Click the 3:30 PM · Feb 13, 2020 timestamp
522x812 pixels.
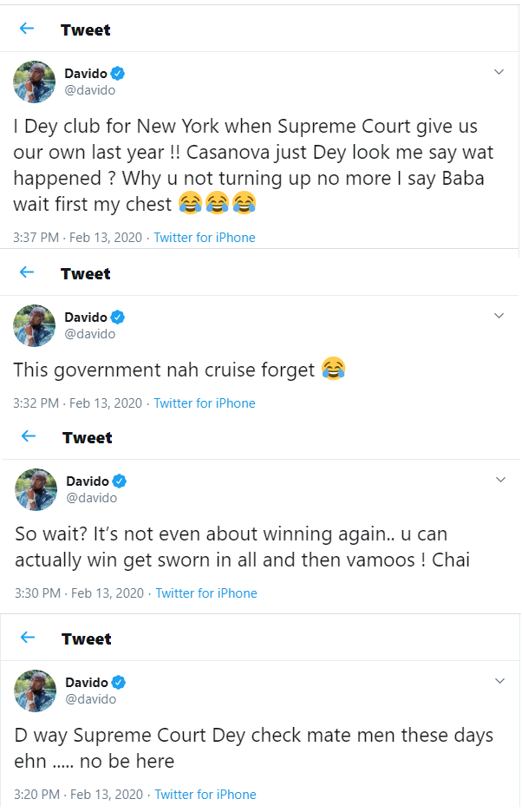[x=79, y=593]
